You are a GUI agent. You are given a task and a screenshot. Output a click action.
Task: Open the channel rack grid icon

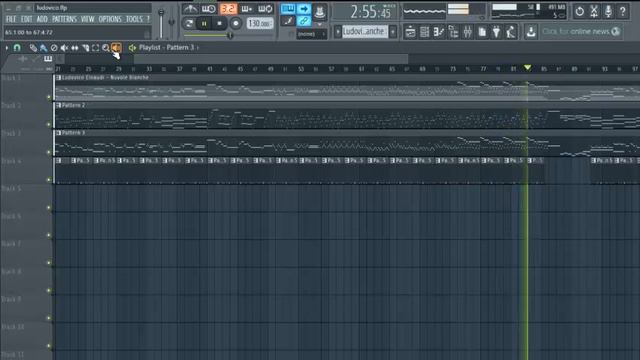click(424, 32)
